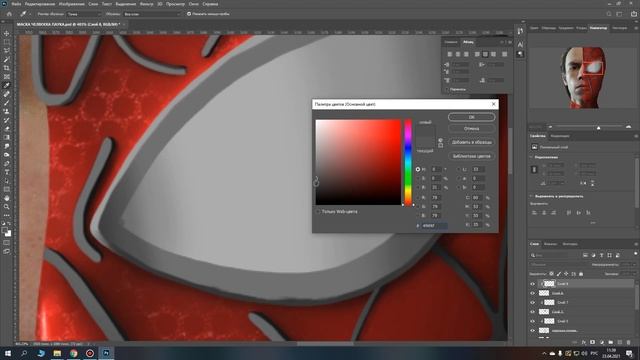Select the Clone Stamp tool
640x360 pixels.
click(x=7, y=111)
